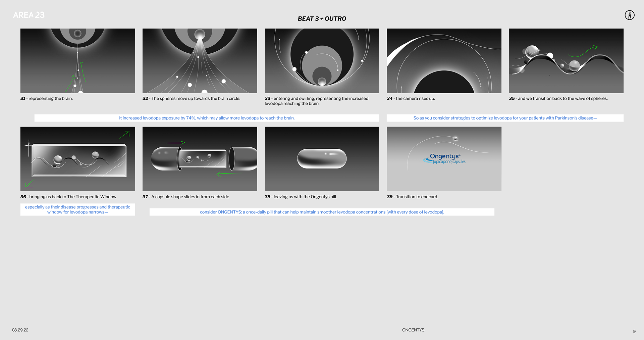Select frame 36 Therapeutic Window thumbnail

77,159
